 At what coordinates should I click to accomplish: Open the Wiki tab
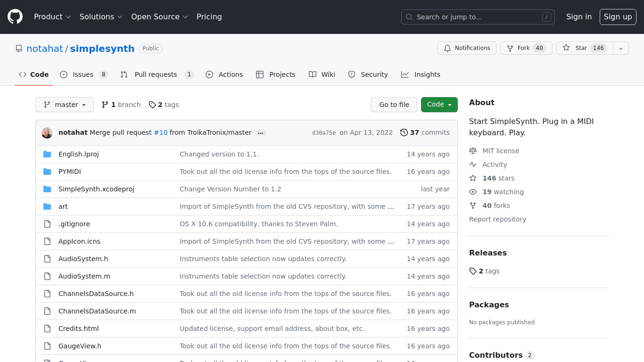coord(322,74)
